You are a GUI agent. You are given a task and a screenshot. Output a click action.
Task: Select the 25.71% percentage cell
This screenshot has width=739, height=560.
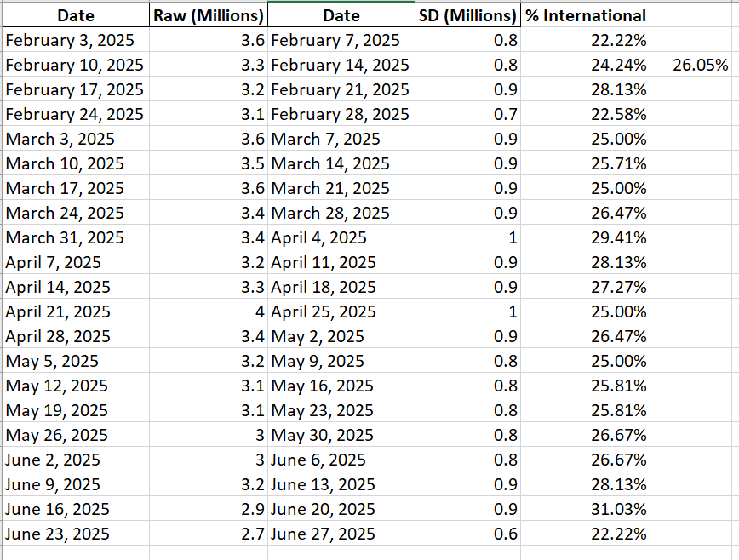point(586,163)
